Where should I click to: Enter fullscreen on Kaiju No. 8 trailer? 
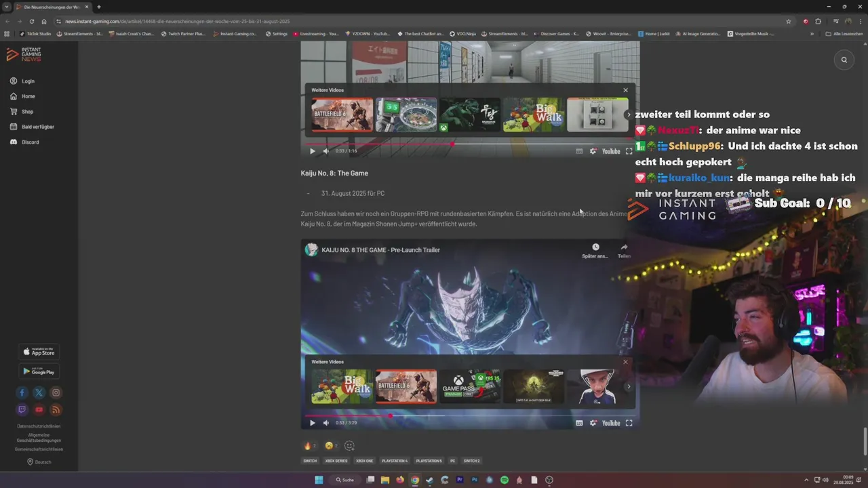[629, 423]
